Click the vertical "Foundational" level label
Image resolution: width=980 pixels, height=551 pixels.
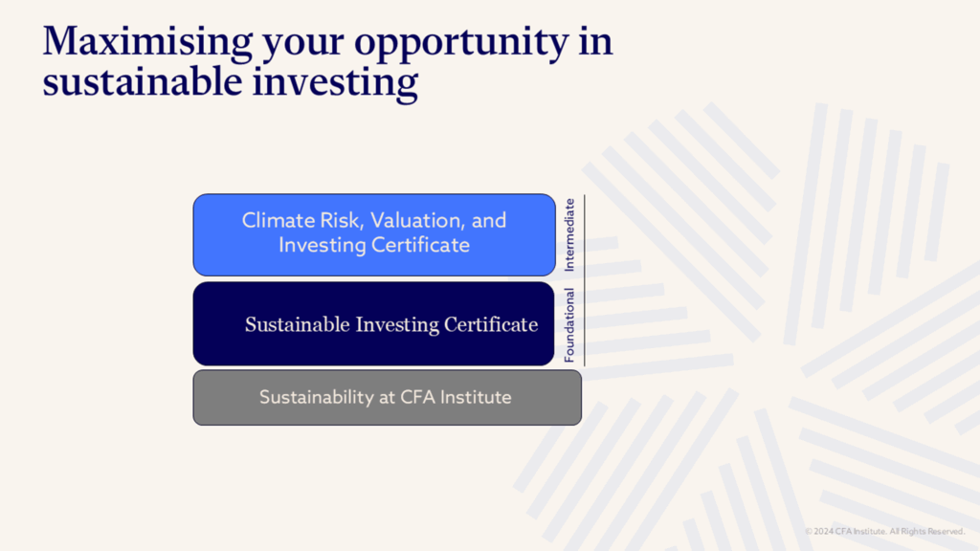(569, 324)
